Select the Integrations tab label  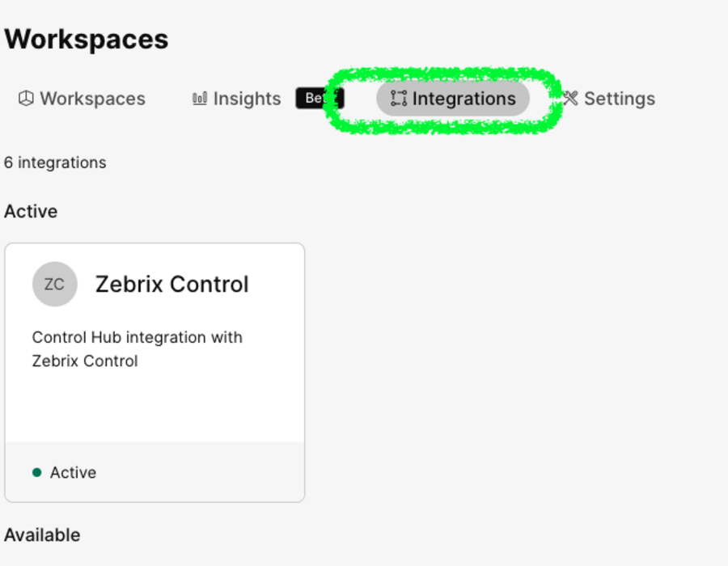coord(463,99)
